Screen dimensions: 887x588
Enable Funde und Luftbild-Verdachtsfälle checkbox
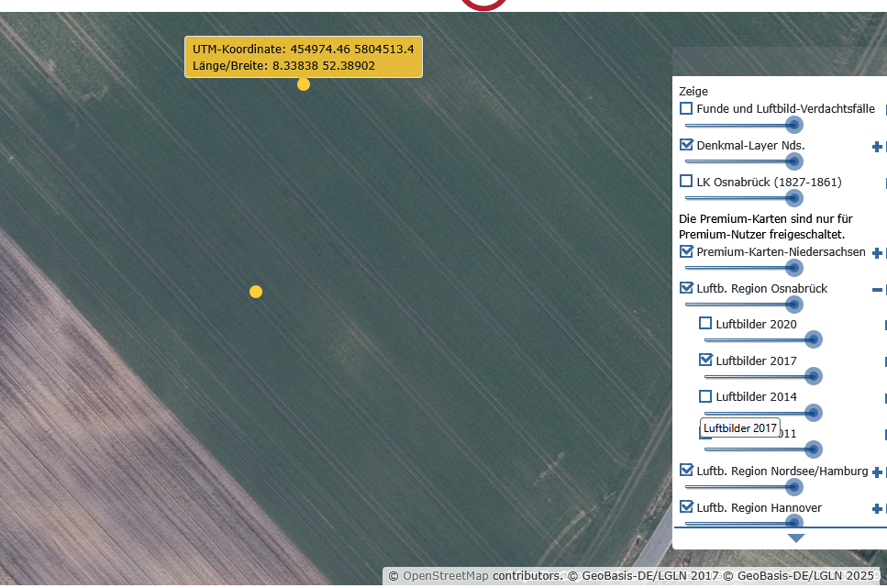[686, 108]
